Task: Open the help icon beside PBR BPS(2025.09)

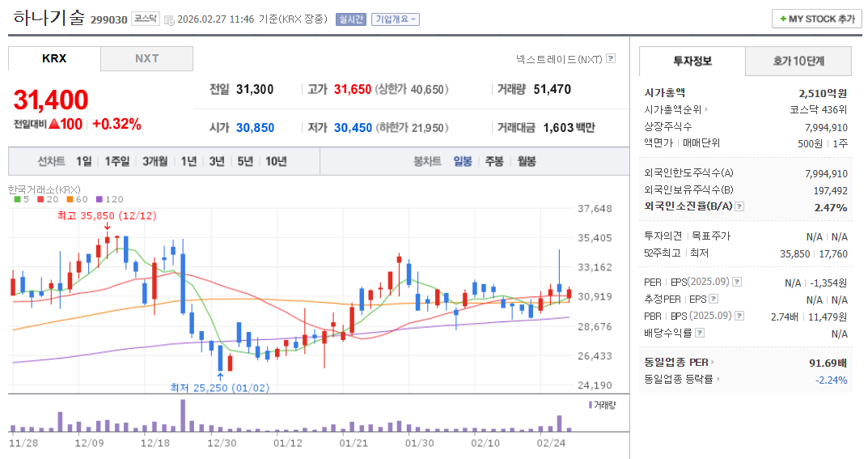Action: tap(739, 316)
